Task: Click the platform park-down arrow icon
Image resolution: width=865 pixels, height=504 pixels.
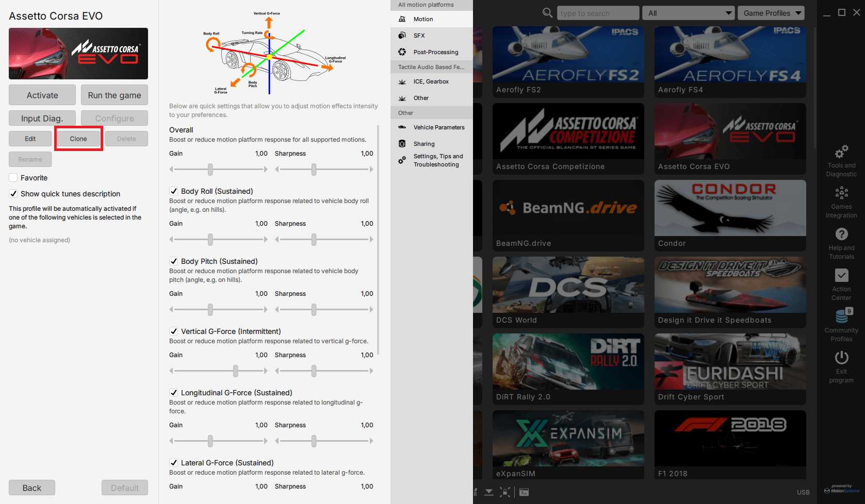Action: pyautogui.click(x=489, y=492)
